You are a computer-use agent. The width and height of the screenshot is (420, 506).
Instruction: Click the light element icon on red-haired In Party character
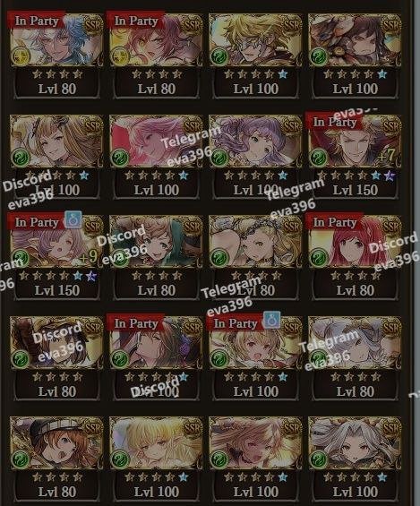point(120,56)
